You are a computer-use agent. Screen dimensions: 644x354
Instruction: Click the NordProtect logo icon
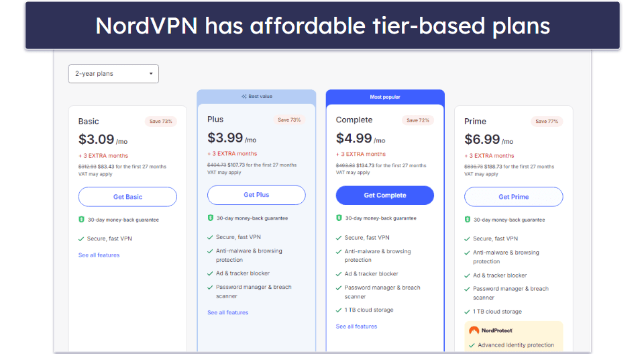click(474, 330)
